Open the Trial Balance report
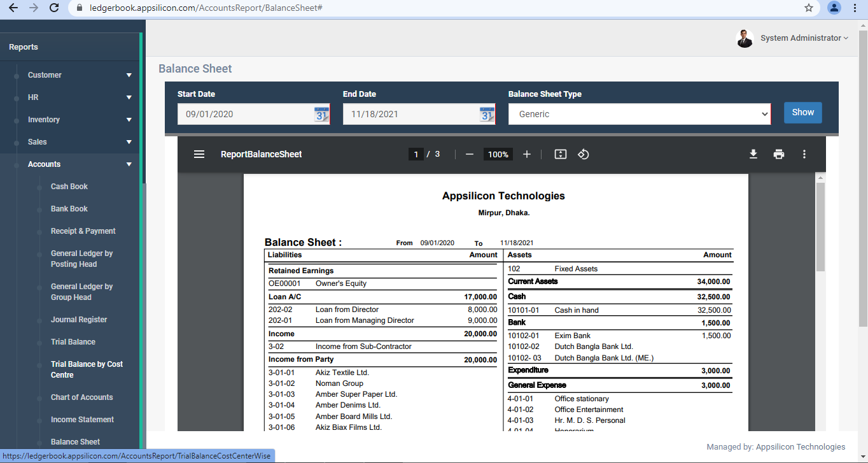This screenshot has width=868, height=463. coord(73,342)
